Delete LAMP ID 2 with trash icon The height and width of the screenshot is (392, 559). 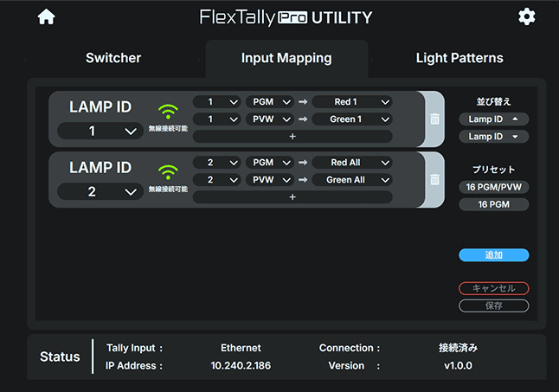pos(434,180)
